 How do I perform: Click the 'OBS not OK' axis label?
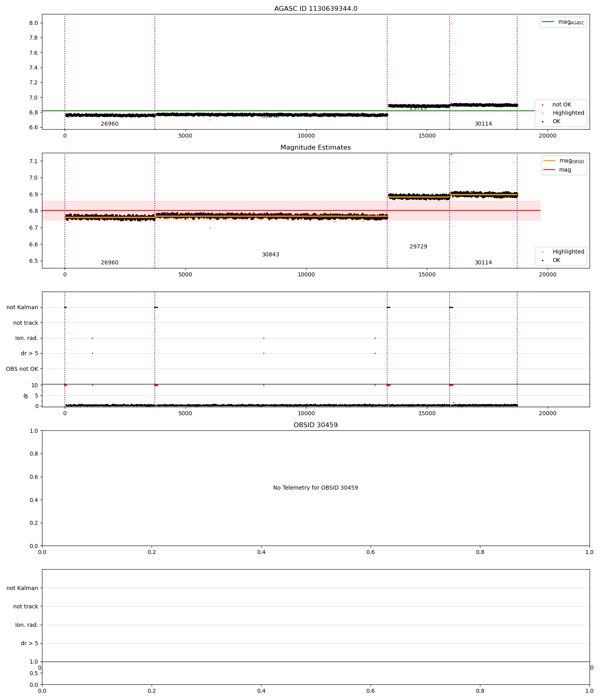point(22,368)
